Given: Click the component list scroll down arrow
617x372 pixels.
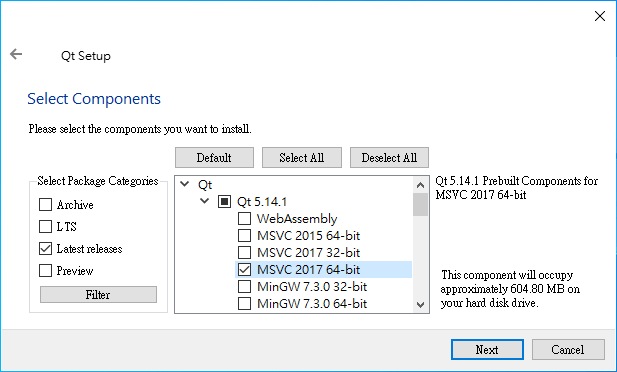Looking at the screenshot, I should (420, 305).
